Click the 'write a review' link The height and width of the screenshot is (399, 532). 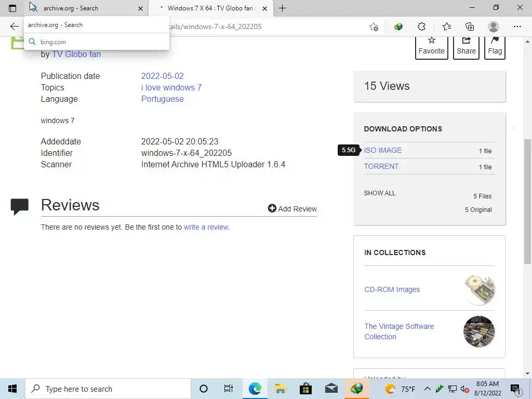coord(206,227)
